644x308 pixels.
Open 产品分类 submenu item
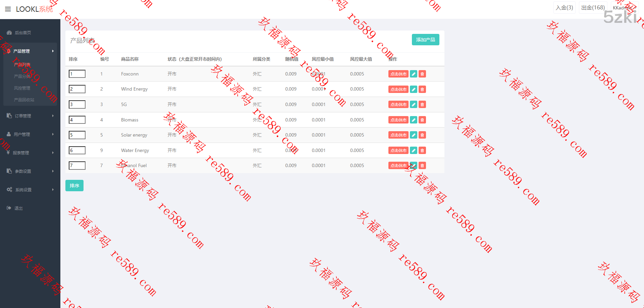pyautogui.click(x=22, y=76)
